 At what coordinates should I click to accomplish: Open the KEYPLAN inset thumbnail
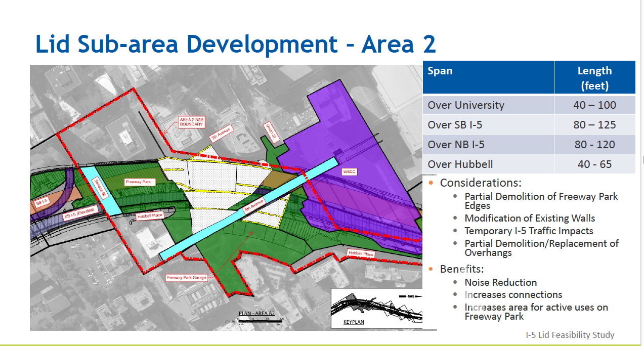[x=376, y=309]
